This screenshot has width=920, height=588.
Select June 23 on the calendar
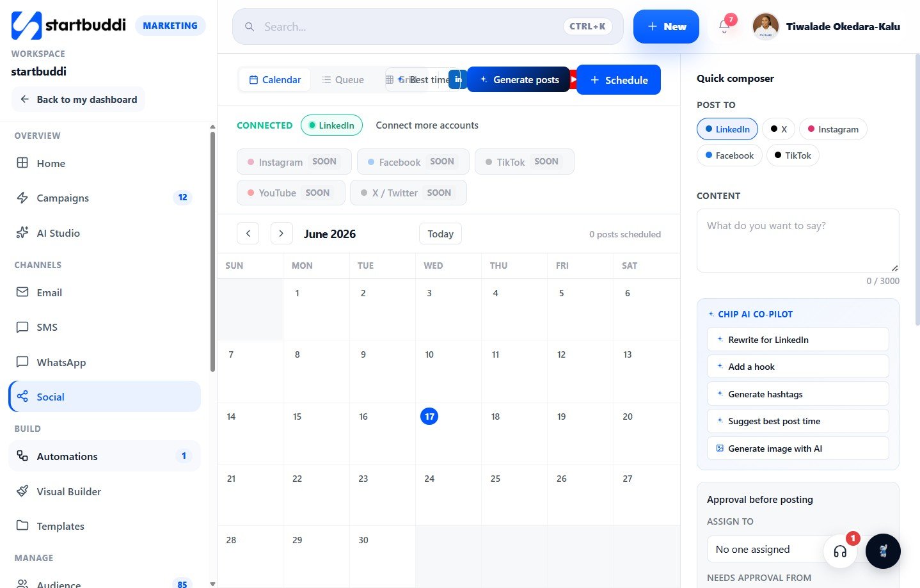coord(383,495)
